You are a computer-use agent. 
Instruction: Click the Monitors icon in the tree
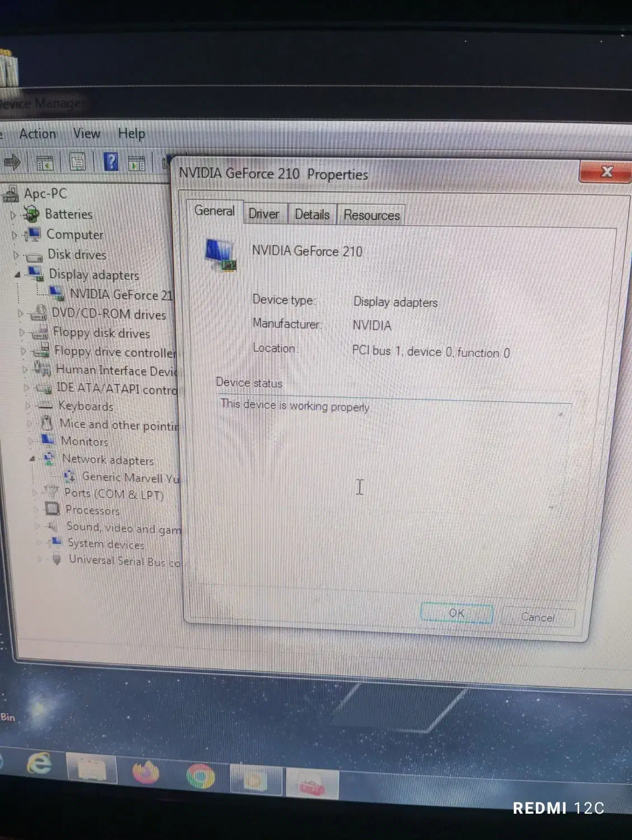48,440
